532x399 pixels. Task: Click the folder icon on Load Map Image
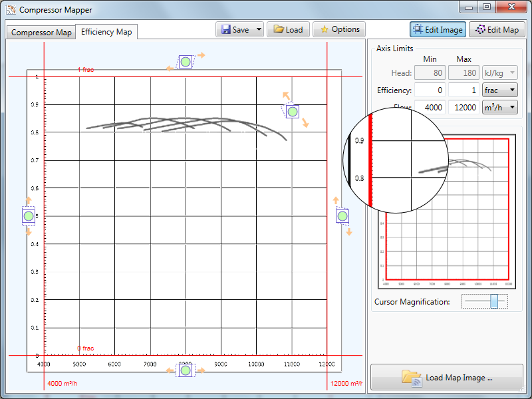(412, 378)
